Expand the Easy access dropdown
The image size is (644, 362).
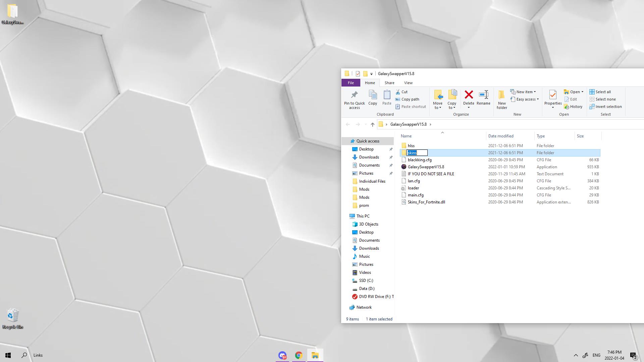pos(526,99)
